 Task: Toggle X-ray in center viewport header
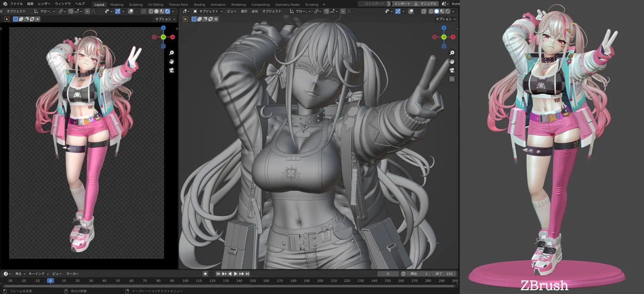pos(424,11)
